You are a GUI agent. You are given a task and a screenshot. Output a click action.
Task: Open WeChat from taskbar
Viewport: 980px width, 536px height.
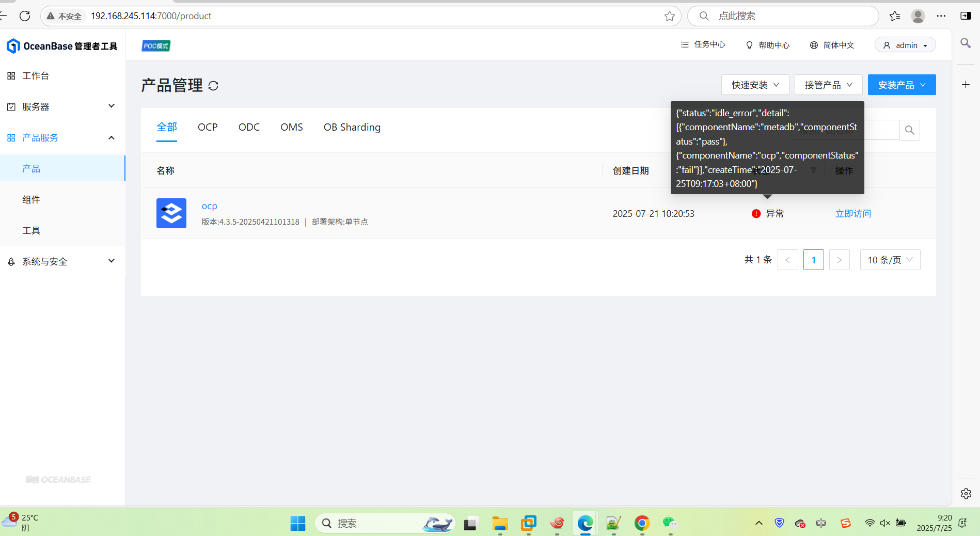pyautogui.click(x=670, y=524)
